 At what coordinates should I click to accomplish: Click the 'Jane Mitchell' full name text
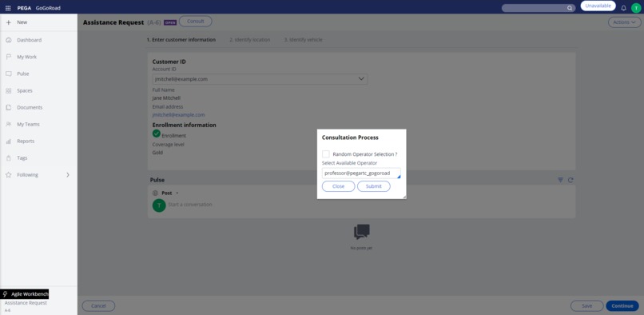click(x=166, y=98)
